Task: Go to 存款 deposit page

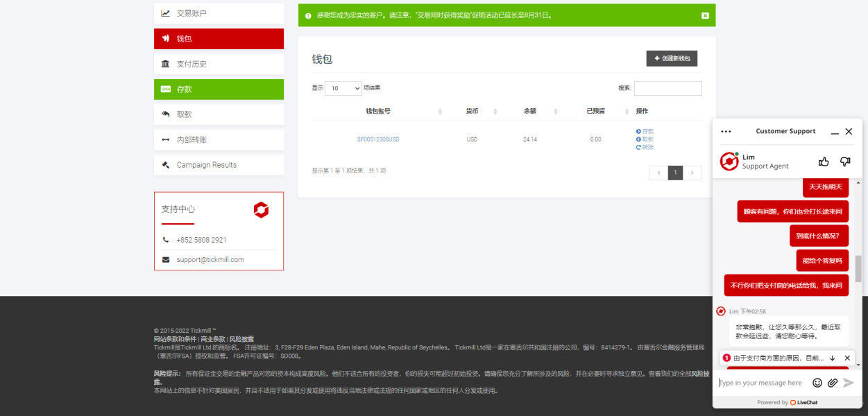Action: tap(219, 89)
